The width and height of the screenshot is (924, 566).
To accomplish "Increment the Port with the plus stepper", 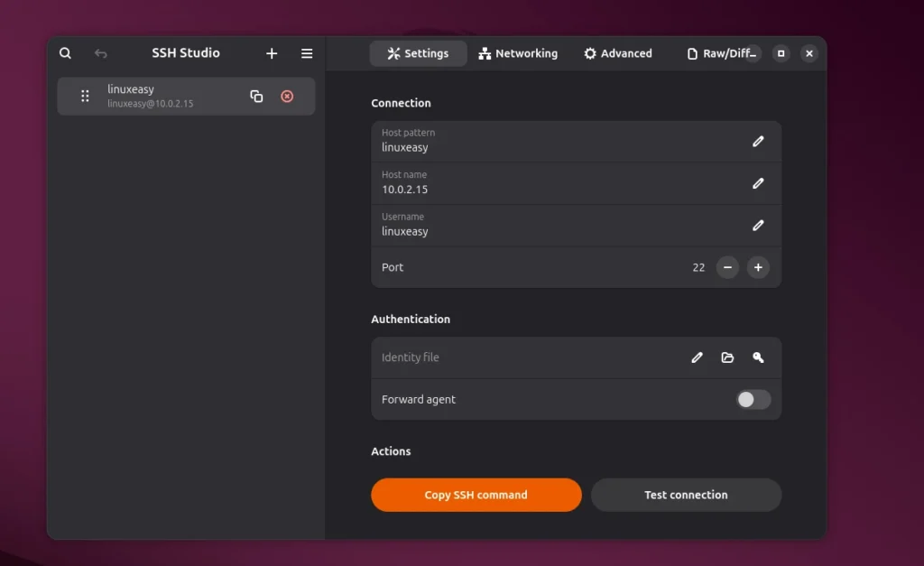I will pos(758,267).
